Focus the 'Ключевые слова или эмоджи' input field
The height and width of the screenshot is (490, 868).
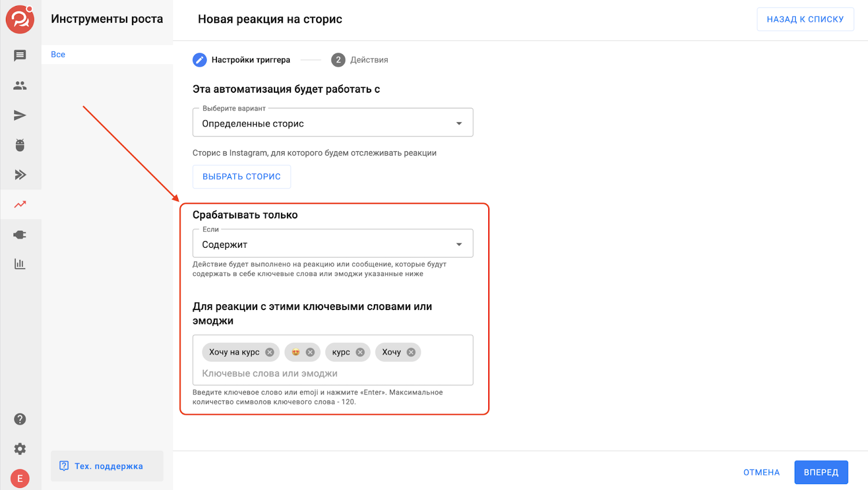tap(332, 373)
